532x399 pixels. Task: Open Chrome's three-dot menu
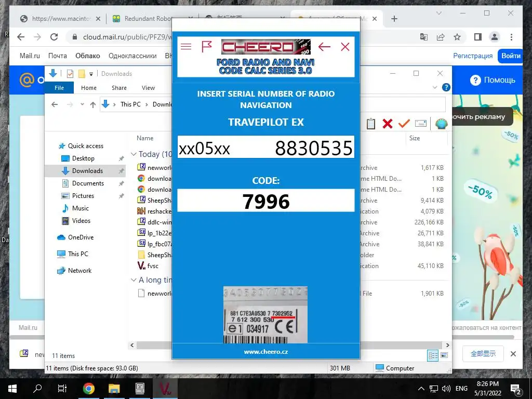coord(511,37)
